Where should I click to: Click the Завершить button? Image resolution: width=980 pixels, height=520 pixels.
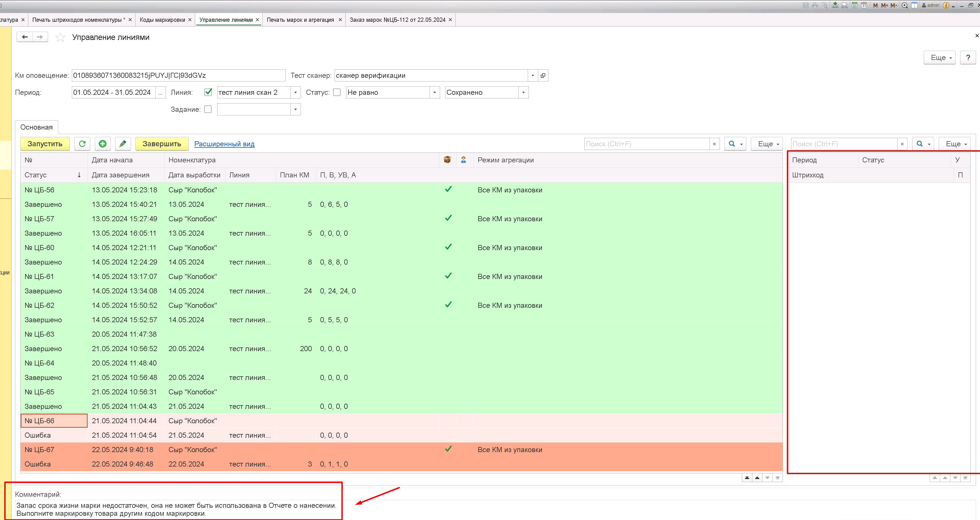[162, 144]
